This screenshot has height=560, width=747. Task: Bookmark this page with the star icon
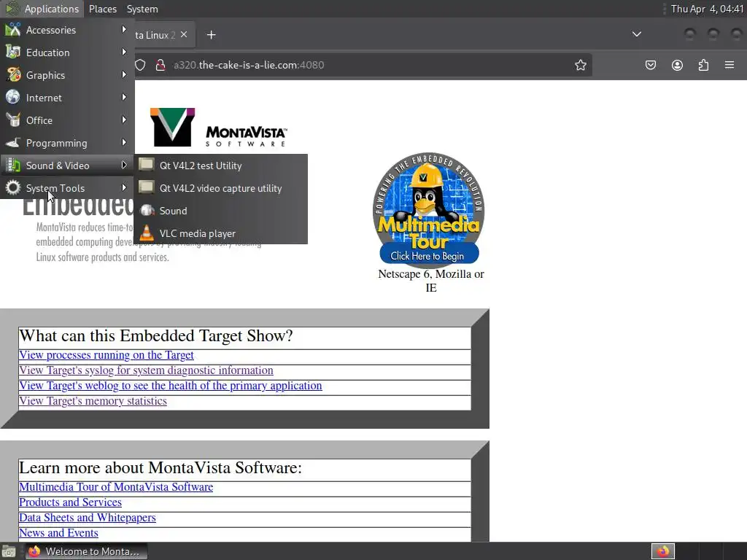[580, 65]
